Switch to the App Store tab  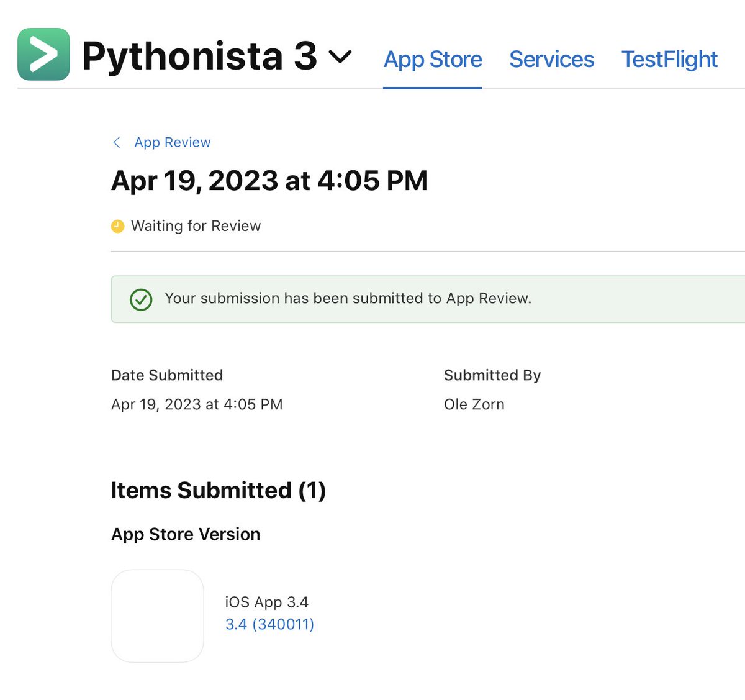tap(432, 60)
